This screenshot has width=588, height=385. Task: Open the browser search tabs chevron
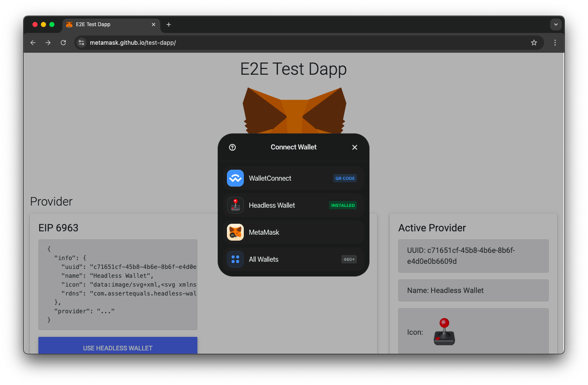[556, 24]
